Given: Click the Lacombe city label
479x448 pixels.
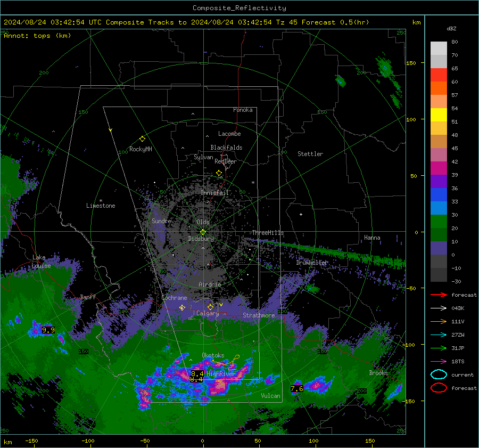Looking at the screenshot, I should click(229, 134).
